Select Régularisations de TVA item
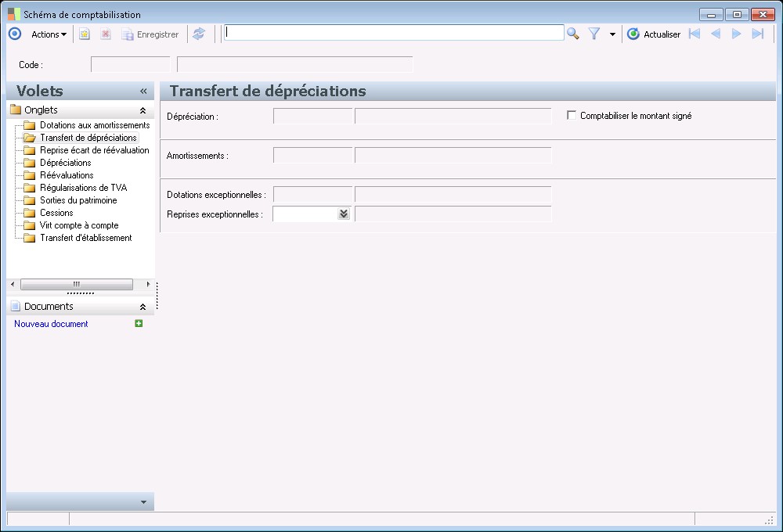783x532 pixels. (84, 188)
